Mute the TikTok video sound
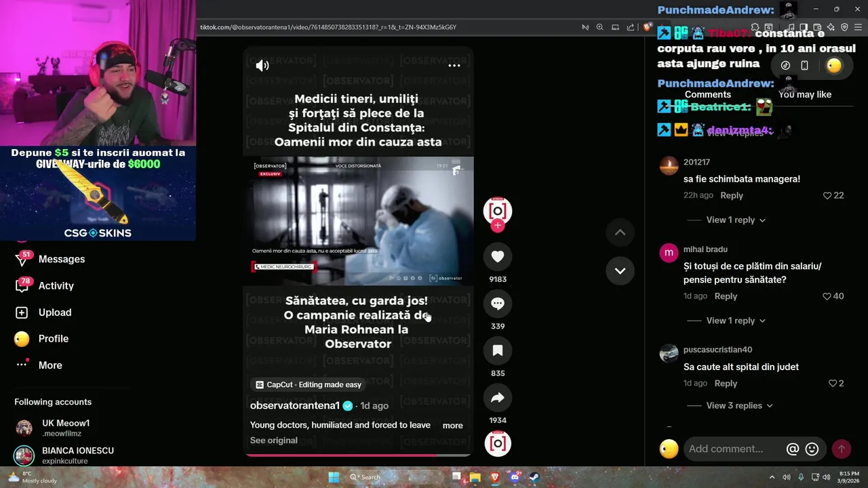Viewport: 868px width, 488px height. click(262, 66)
